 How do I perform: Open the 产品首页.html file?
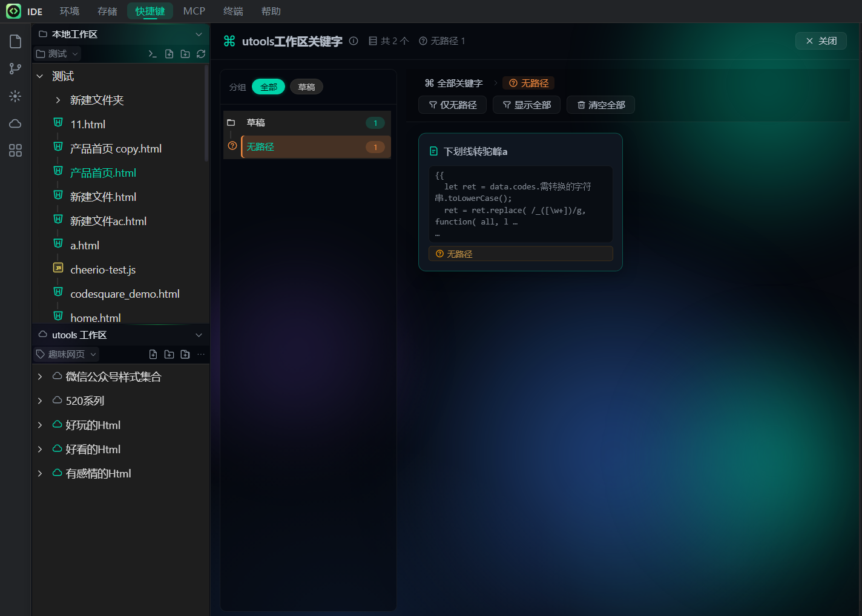coord(103,173)
